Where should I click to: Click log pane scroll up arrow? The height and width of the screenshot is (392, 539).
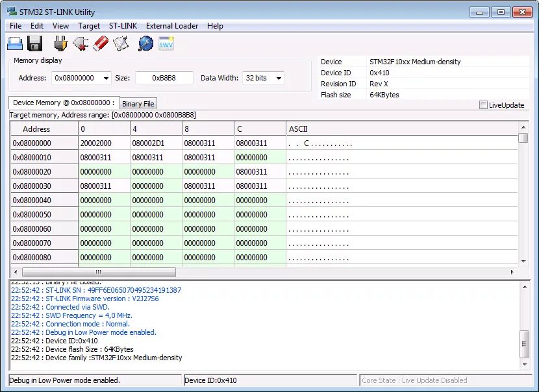(525, 287)
